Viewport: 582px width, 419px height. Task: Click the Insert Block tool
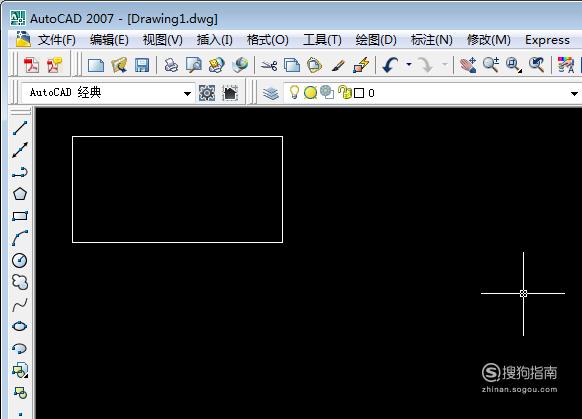(x=20, y=370)
